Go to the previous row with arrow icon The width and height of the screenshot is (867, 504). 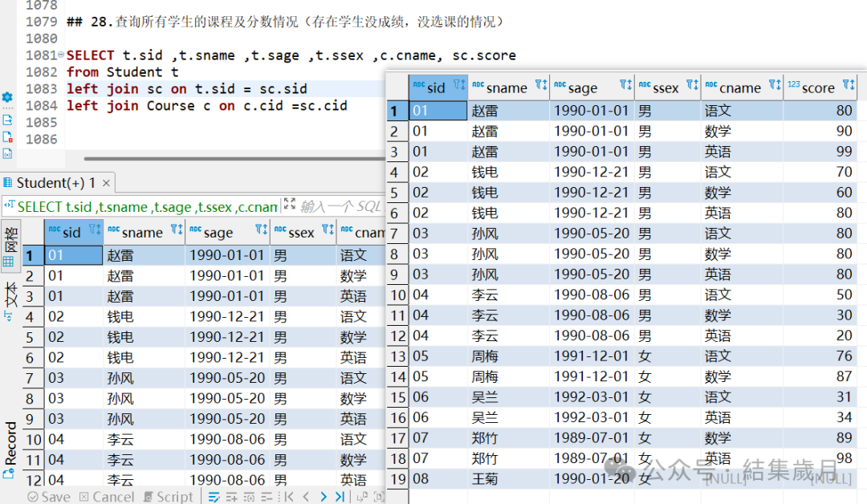coord(306,497)
